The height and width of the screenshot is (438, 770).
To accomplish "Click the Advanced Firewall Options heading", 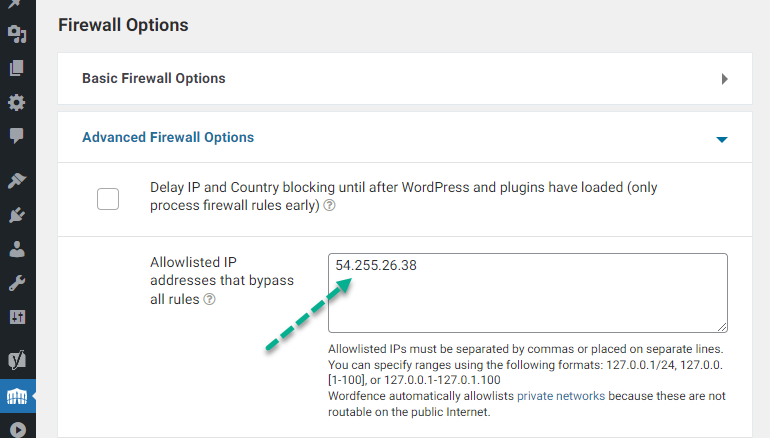I will pyautogui.click(x=168, y=137).
